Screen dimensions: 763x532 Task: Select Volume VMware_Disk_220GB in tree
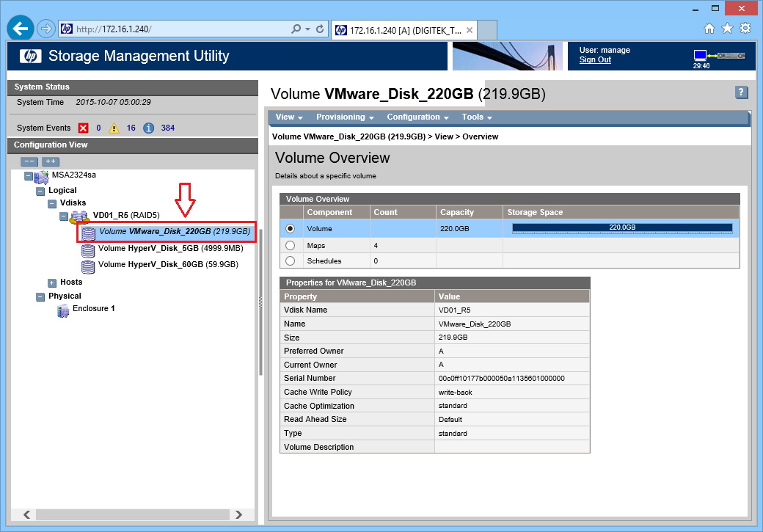[x=175, y=231]
